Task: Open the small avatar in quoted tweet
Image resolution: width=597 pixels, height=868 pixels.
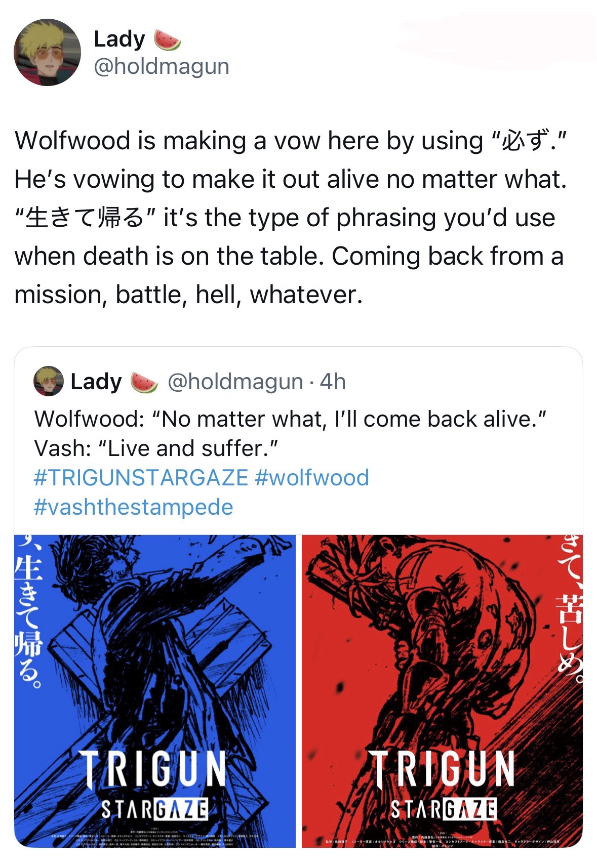Action: pyautogui.click(x=49, y=381)
